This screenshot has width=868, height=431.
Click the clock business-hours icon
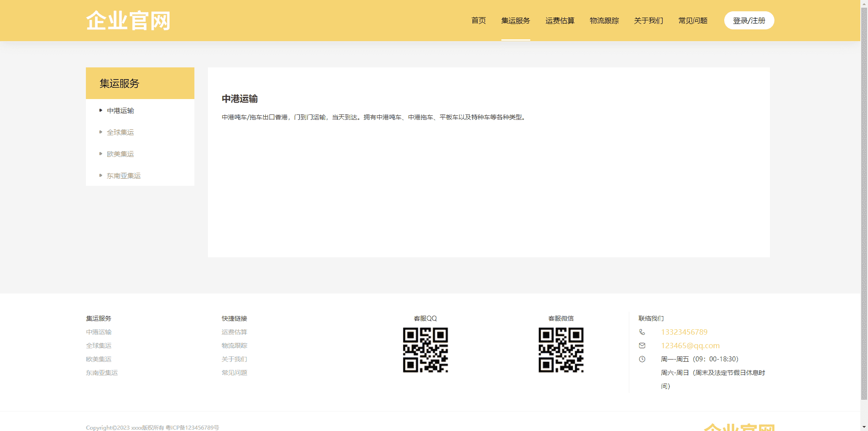click(642, 359)
